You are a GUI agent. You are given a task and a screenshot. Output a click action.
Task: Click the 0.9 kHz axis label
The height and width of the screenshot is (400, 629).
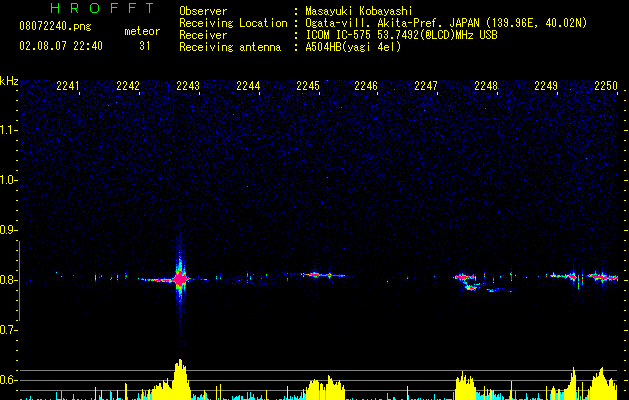coord(8,230)
